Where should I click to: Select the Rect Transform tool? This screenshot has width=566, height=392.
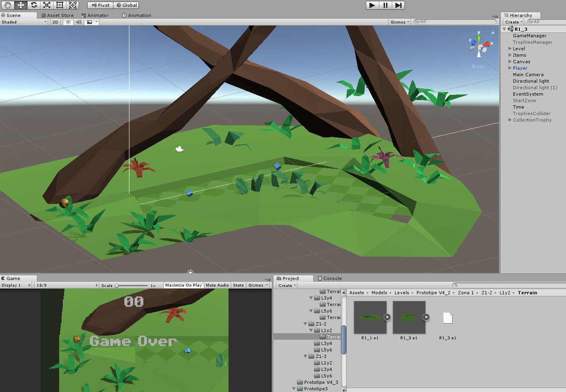[59, 5]
